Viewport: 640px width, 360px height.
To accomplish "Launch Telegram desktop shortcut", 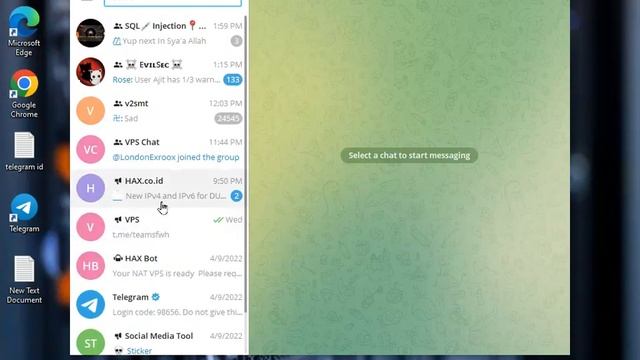I will coord(24,213).
